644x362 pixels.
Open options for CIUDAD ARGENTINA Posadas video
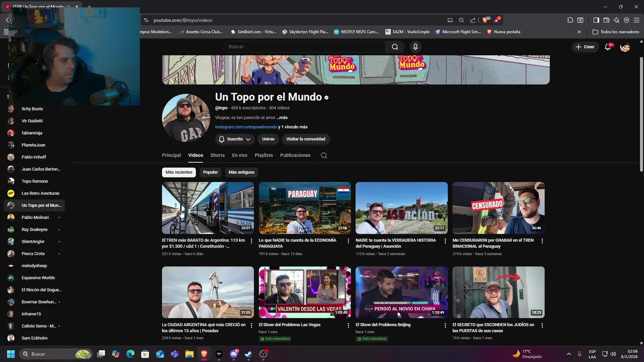(252, 325)
